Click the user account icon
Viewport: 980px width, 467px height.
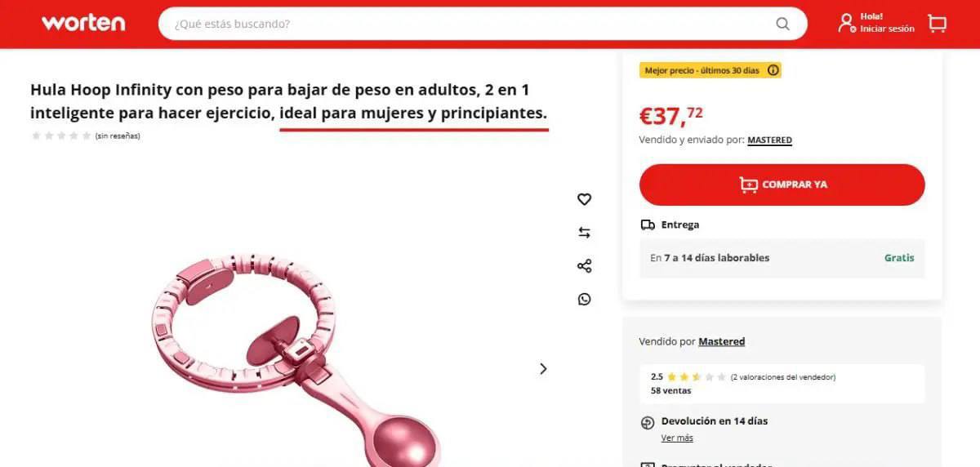tap(846, 23)
